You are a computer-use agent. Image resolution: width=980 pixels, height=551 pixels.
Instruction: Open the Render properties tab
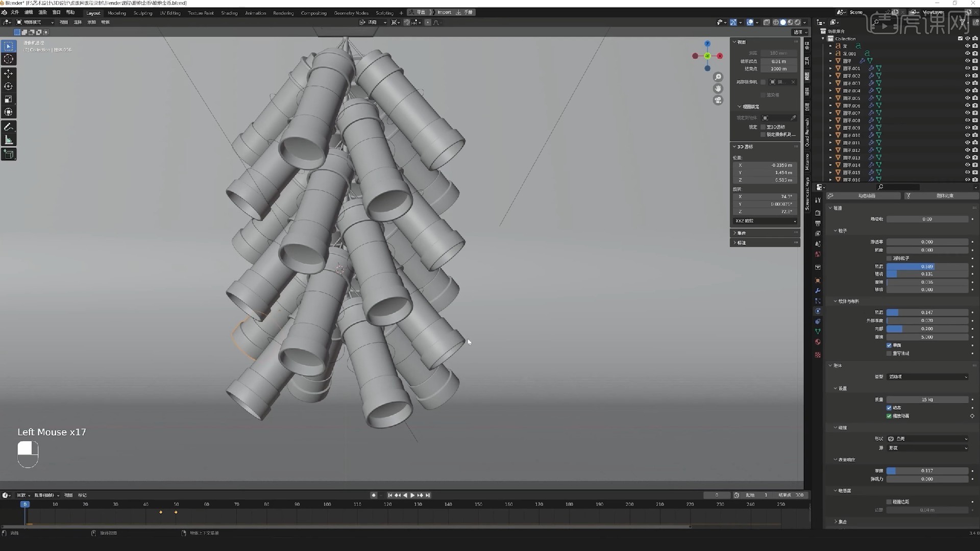point(818,213)
